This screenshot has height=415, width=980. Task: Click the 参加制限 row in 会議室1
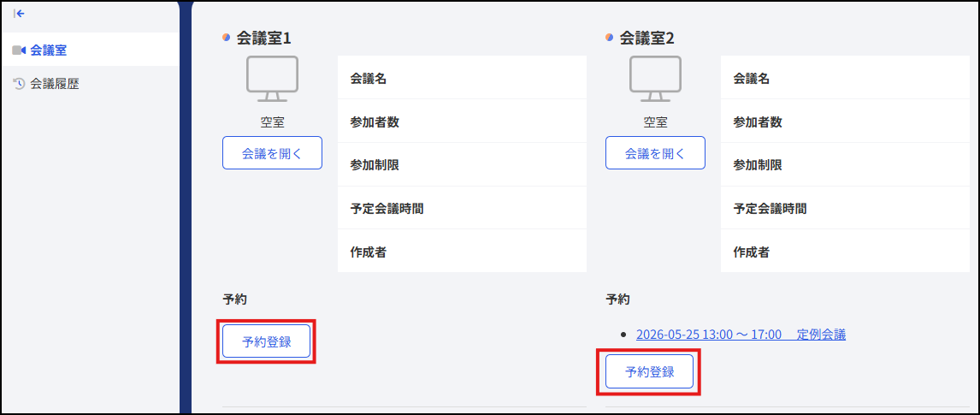pos(462,164)
